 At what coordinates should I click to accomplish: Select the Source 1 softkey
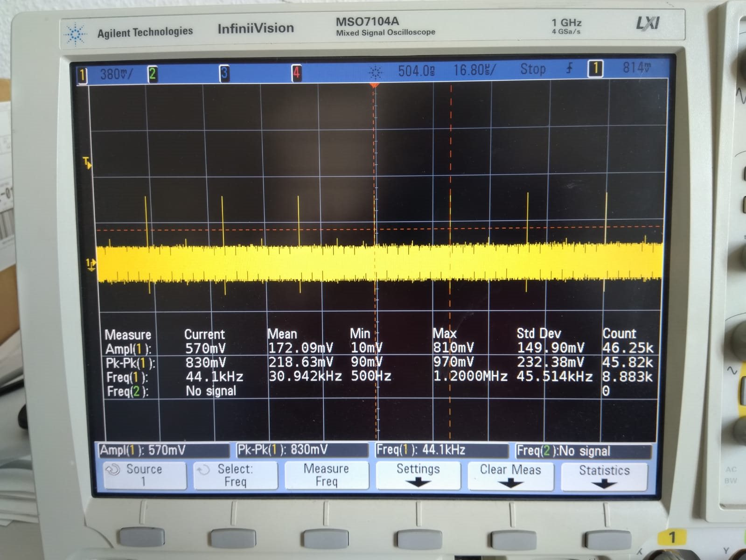pos(144,475)
